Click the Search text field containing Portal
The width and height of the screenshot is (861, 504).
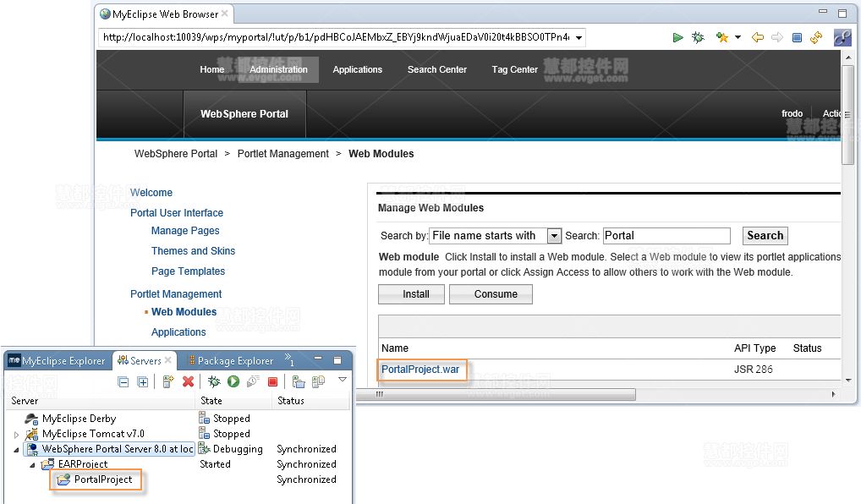(x=666, y=236)
